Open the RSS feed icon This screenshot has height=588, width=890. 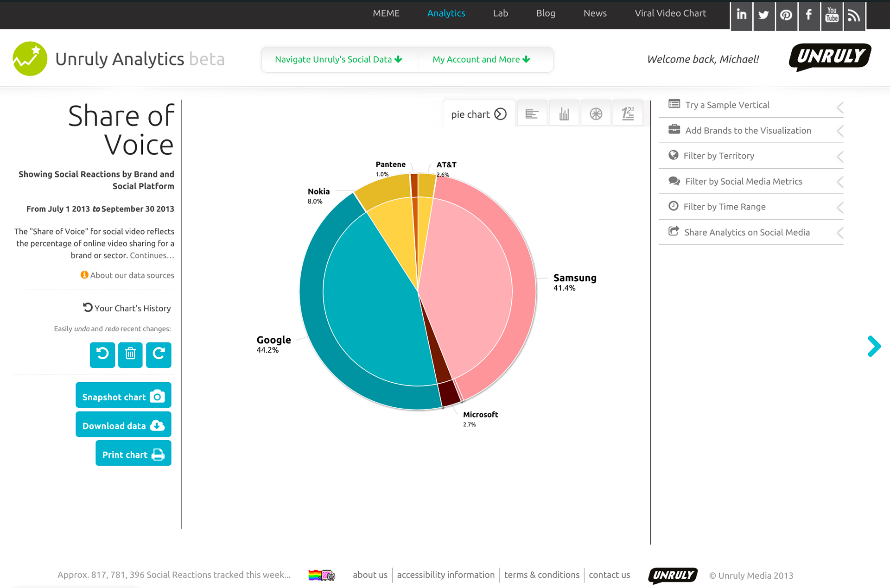click(x=854, y=15)
